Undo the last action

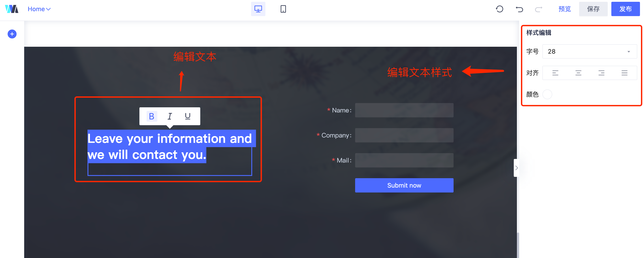pos(519,9)
